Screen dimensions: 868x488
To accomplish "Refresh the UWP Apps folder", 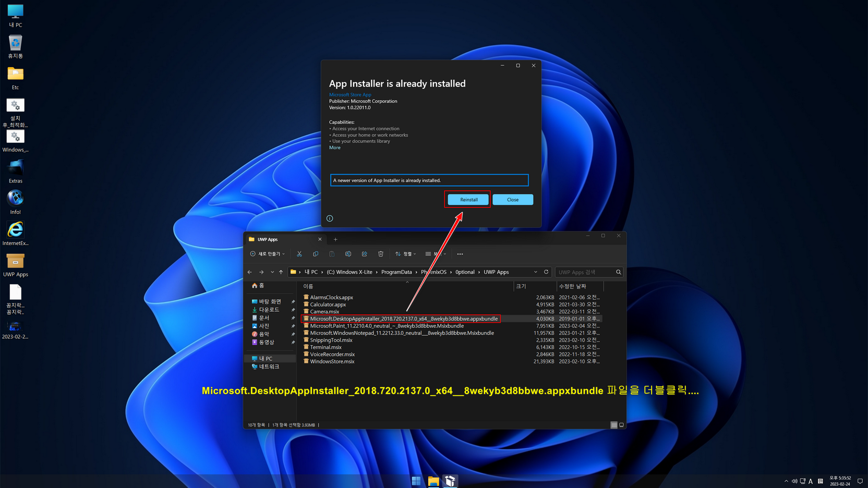I will coord(546,272).
